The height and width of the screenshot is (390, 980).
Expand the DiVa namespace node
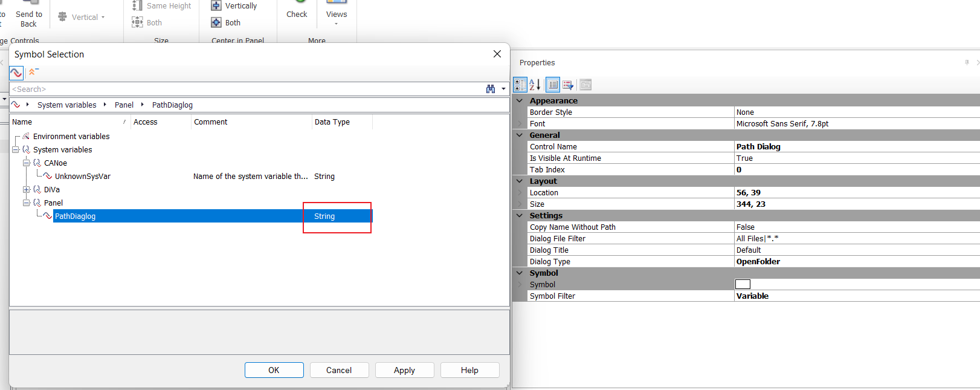point(27,189)
